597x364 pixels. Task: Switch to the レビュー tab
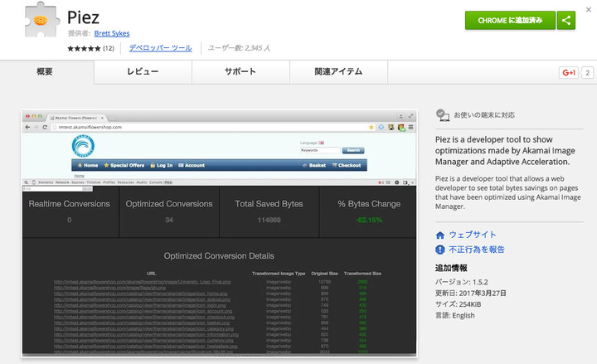[x=143, y=71]
